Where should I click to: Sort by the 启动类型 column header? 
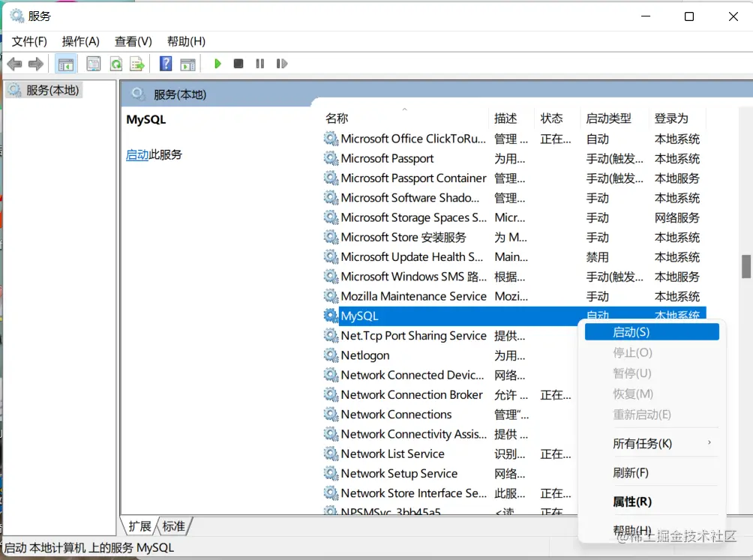[615, 118]
